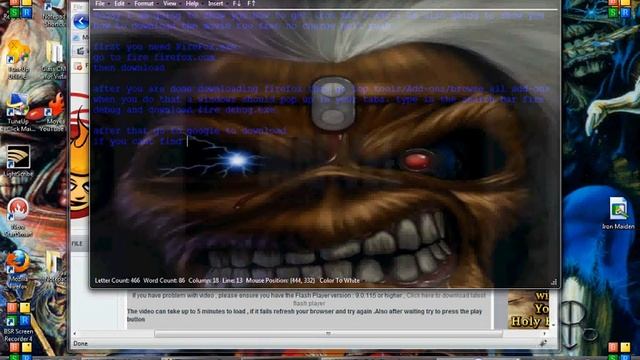This screenshot has height=360, width=640.
Task: Open the Nero StartSmart desktop icon
Action: [x=18, y=217]
